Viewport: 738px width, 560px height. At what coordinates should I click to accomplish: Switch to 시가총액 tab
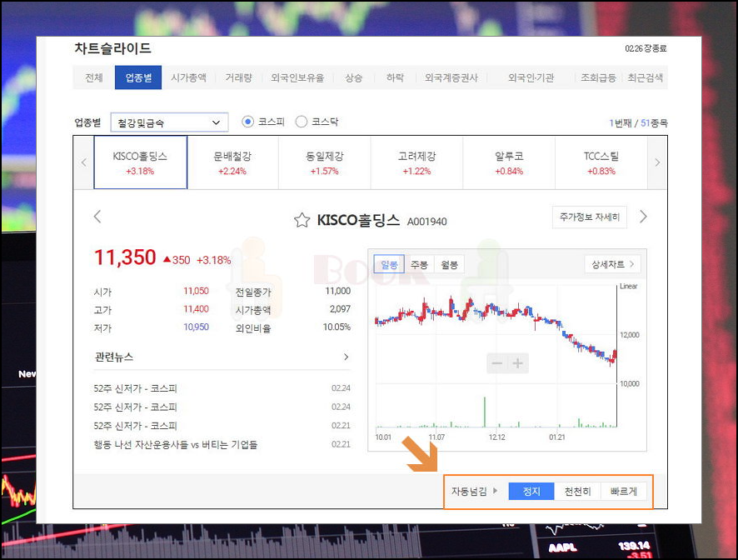(x=188, y=77)
